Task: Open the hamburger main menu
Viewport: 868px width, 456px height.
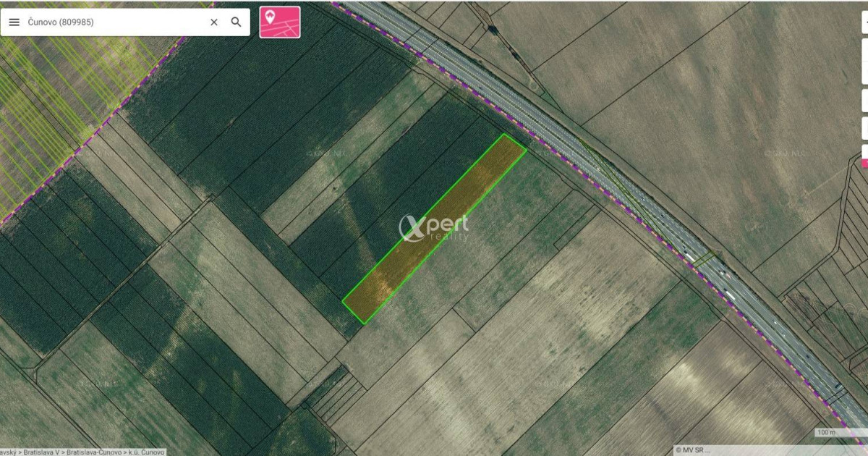Action: click(x=14, y=22)
